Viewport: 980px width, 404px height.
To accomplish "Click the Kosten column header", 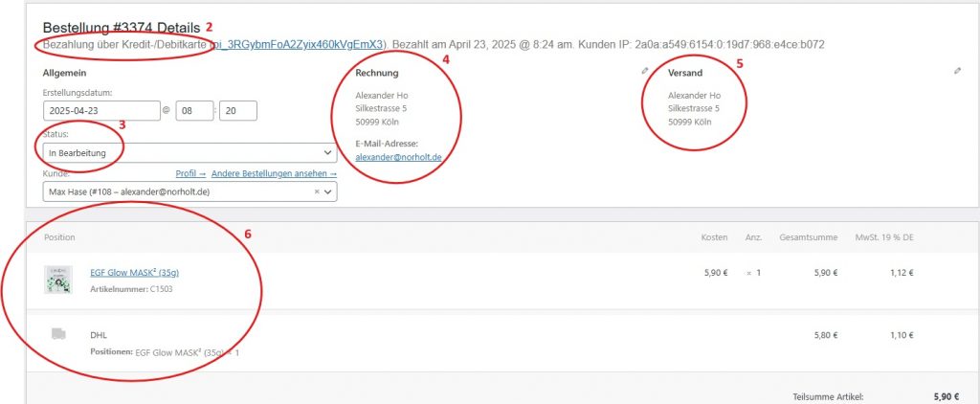I will [x=714, y=236].
